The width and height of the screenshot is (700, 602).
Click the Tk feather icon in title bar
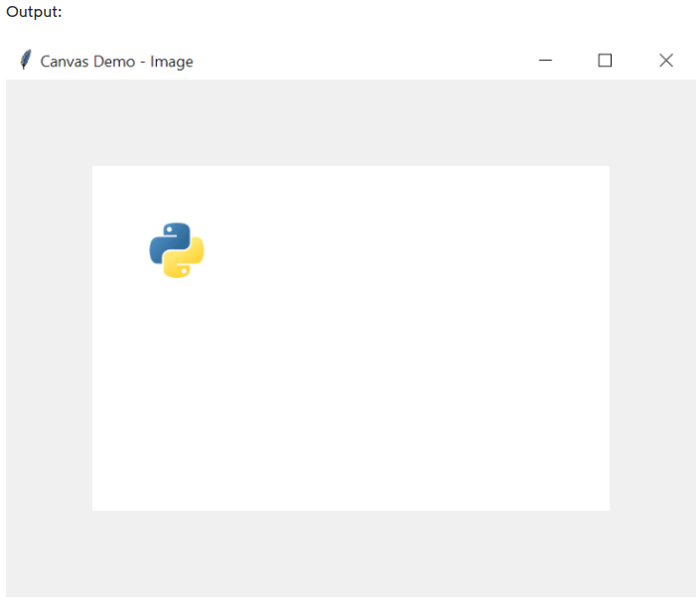click(26, 60)
